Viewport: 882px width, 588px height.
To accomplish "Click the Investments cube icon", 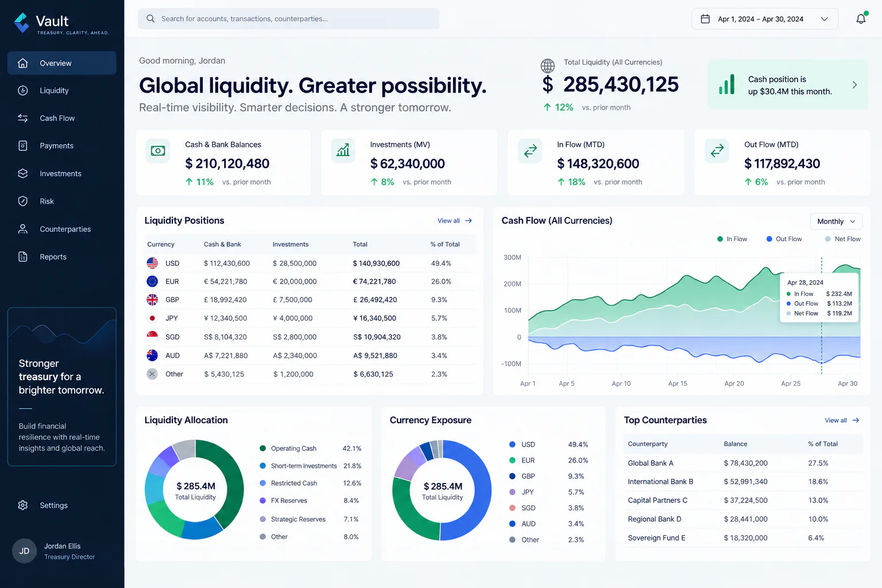I will click(x=23, y=173).
